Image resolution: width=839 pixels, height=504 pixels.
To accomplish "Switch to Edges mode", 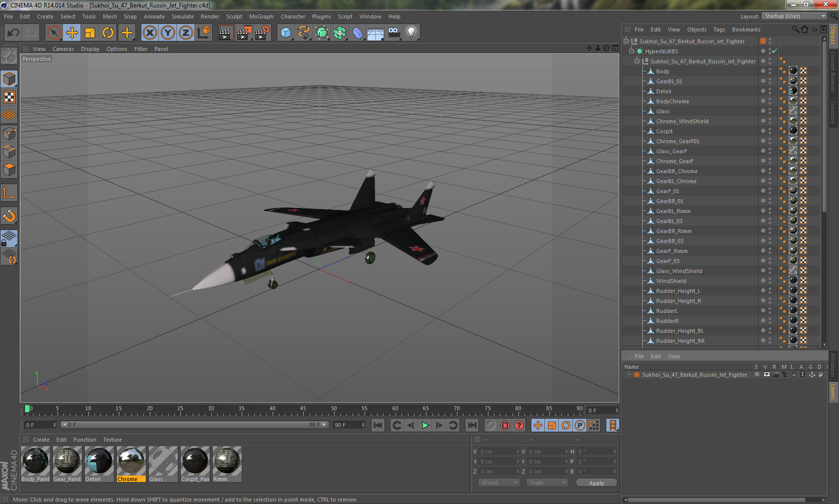I will tap(9, 152).
